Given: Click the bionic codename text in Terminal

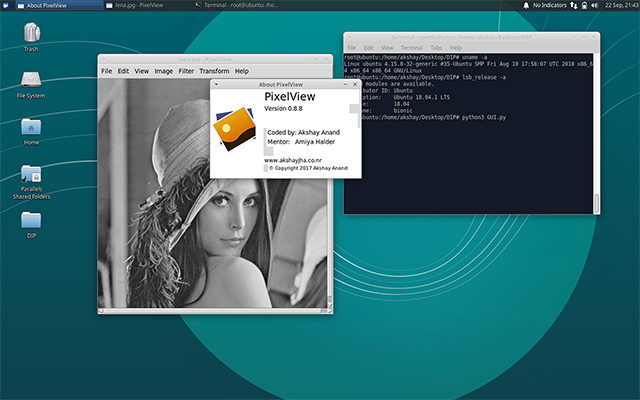Looking at the screenshot, I should point(403,111).
